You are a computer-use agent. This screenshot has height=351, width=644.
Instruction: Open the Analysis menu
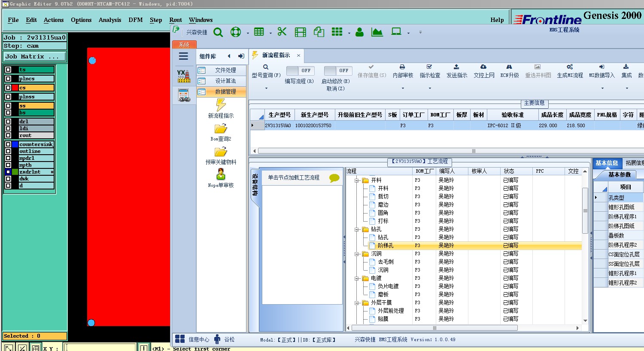click(x=110, y=20)
